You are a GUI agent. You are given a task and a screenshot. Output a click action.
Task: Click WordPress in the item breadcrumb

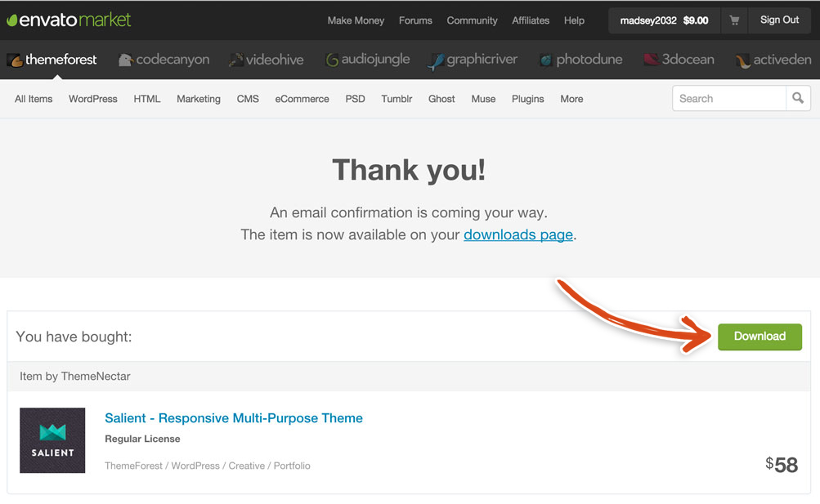195,466
